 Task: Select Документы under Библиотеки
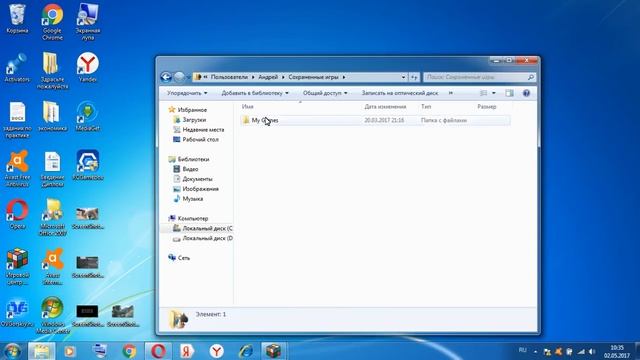coord(197,179)
